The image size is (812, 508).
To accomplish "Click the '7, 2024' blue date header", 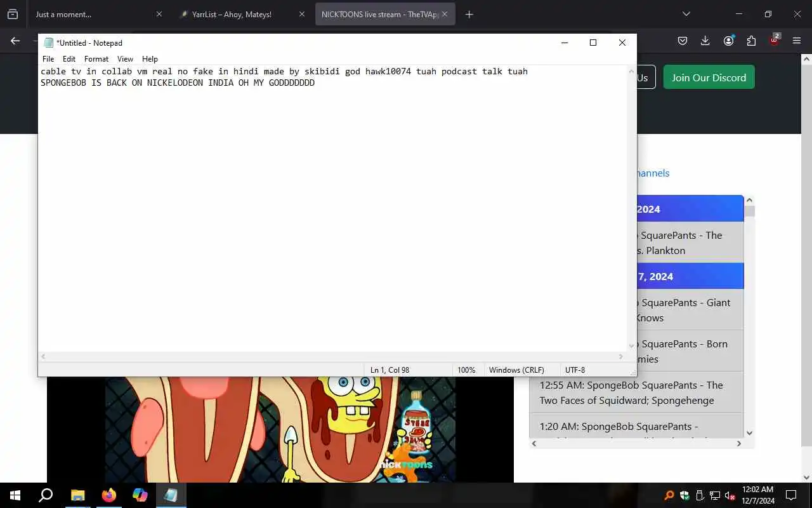I will (x=690, y=276).
